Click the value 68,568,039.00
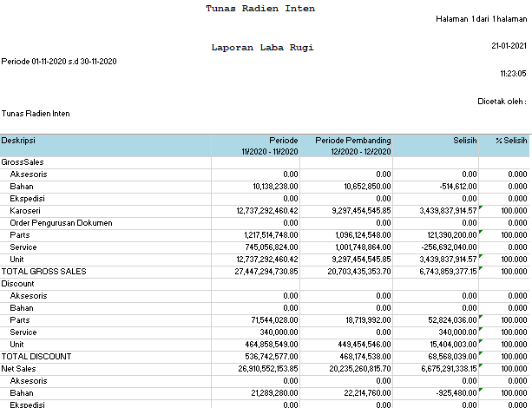Screen dimensions: 532x408 452,357
